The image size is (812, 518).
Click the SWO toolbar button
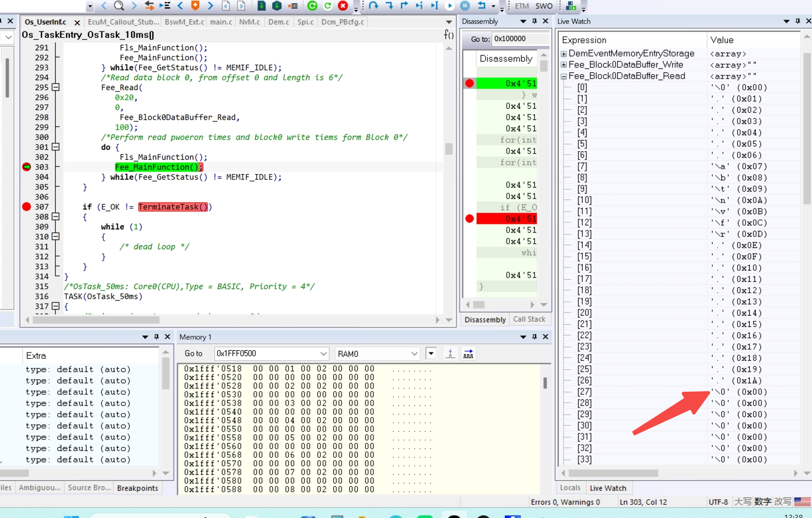click(543, 6)
